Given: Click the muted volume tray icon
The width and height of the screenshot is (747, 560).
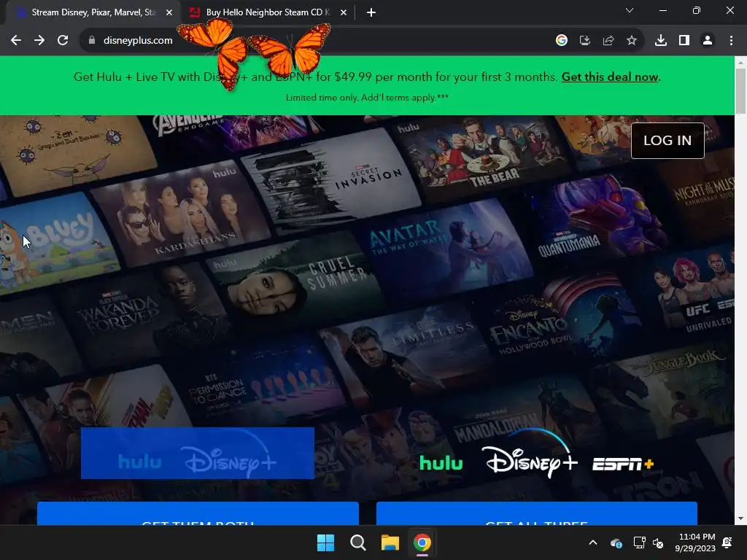Looking at the screenshot, I should point(659,542).
